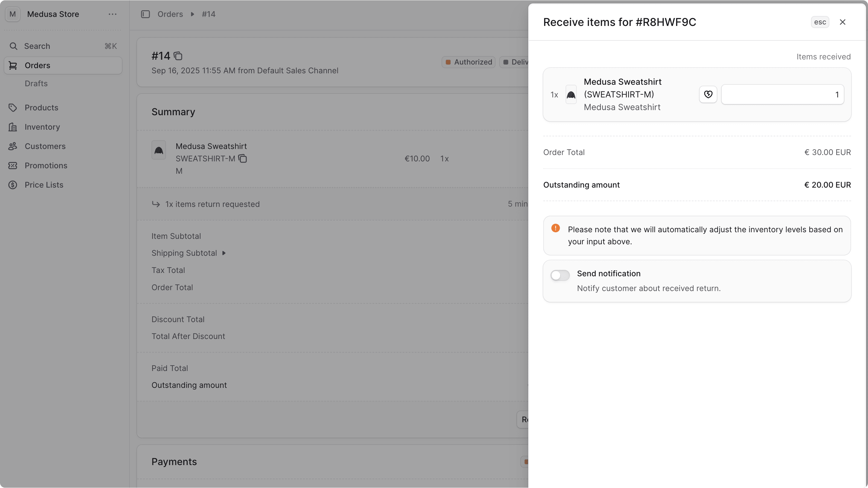Copy the SWEATSHIRT-M SKU
Viewport: 868px width, 488px height.
[243, 159]
